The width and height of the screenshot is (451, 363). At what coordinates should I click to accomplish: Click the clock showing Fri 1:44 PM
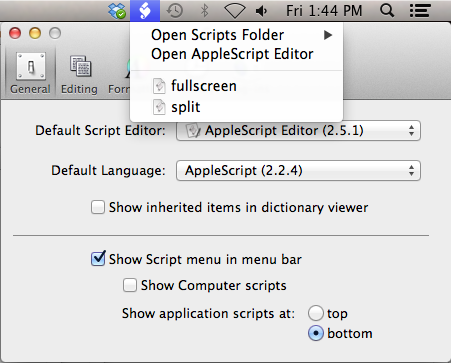tap(324, 11)
